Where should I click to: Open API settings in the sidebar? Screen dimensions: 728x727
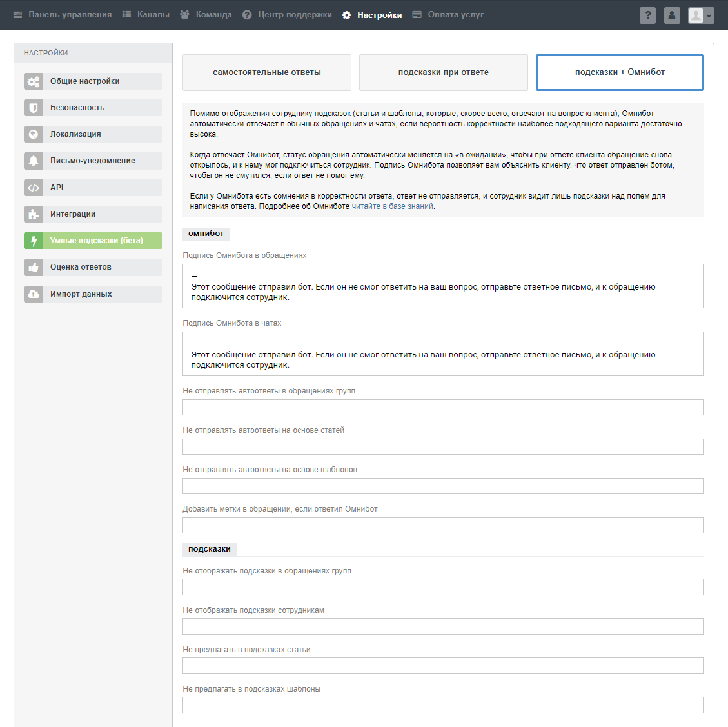[93, 188]
